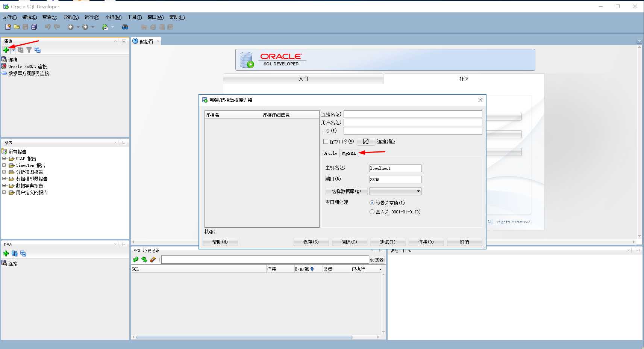Screen dimensions: 644x349
Task: Click the 帮助(H) Help button in dialog
Action: 220,242
